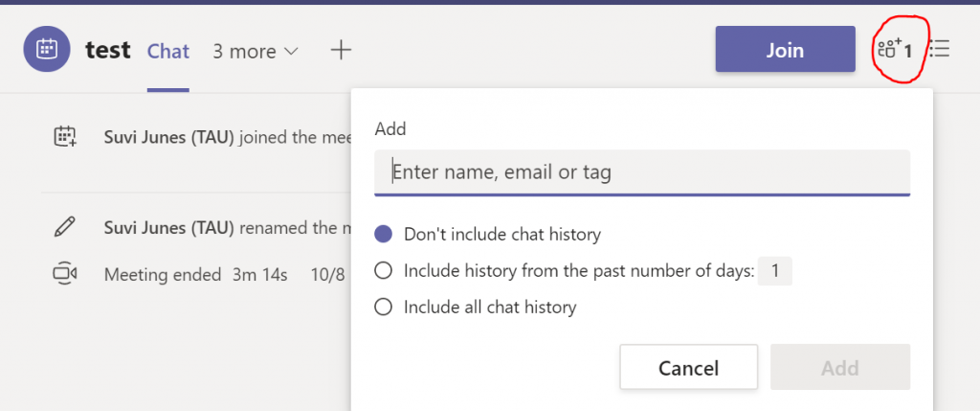Click the number of days box
The image size is (980, 411).
tap(774, 271)
